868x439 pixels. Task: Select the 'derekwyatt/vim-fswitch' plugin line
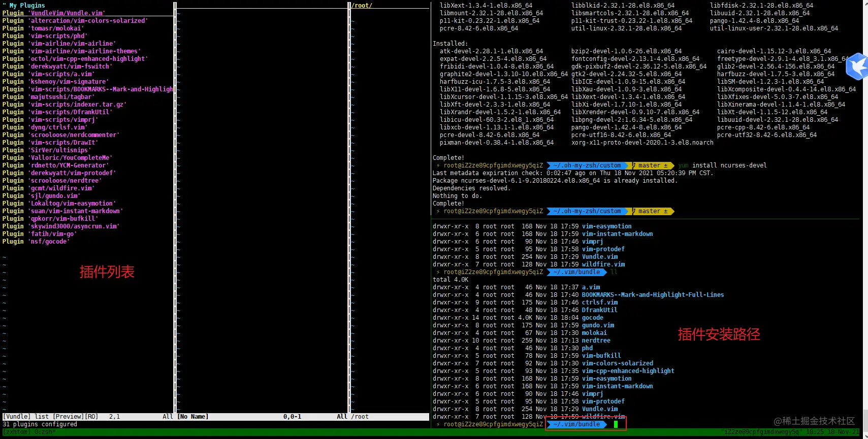[57, 66]
